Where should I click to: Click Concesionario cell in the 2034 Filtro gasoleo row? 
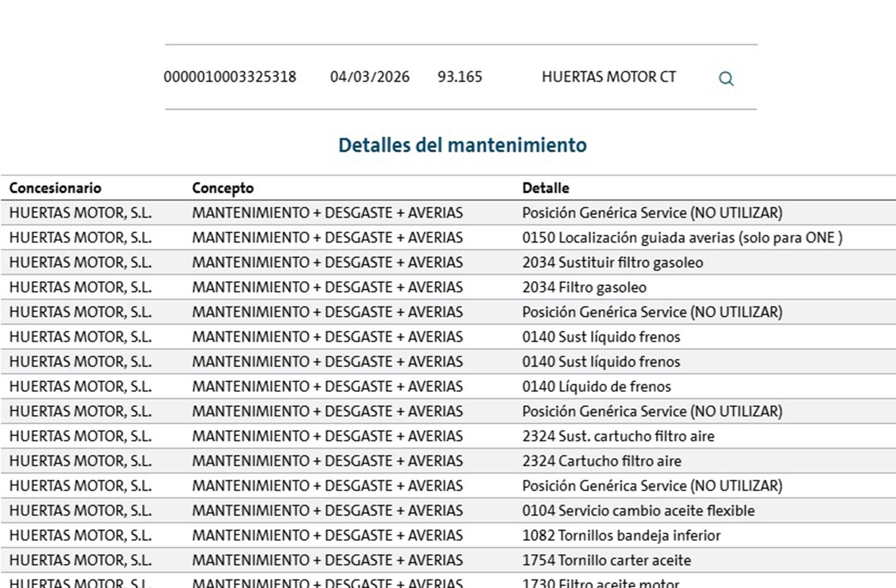pyautogui.click(x=80, y=287)
